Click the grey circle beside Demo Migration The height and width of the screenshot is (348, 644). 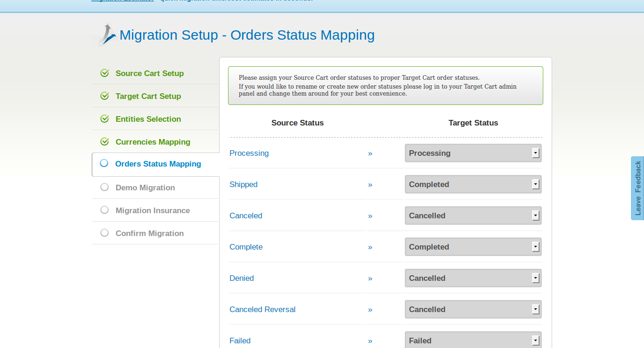pos(104,187)
